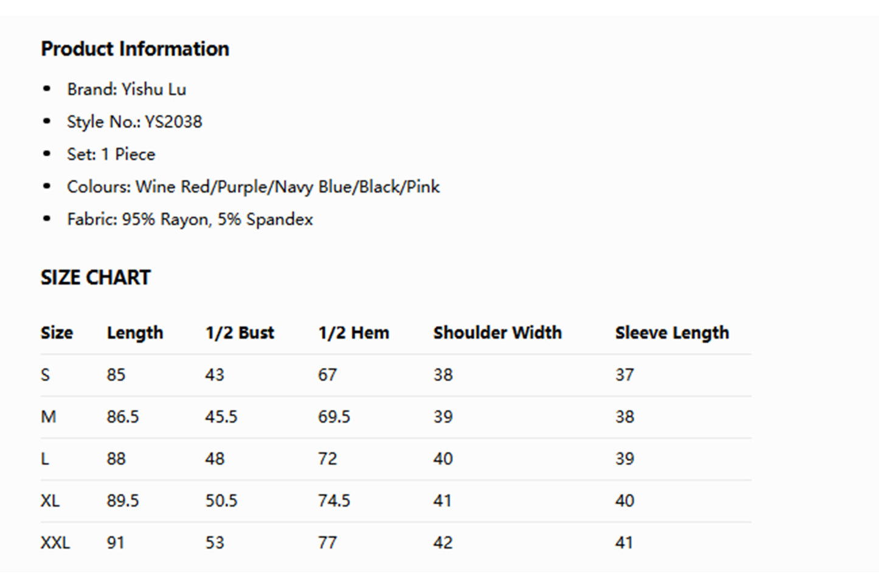Click the Product Information heading
This screenshot has width=879, height=588.
click(x=134, y=49)
